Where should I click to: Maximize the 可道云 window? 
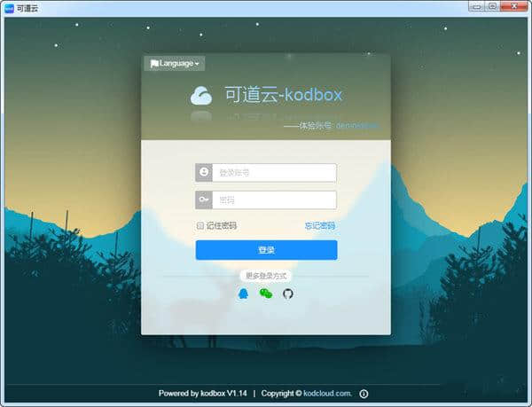tap(493, 6)
